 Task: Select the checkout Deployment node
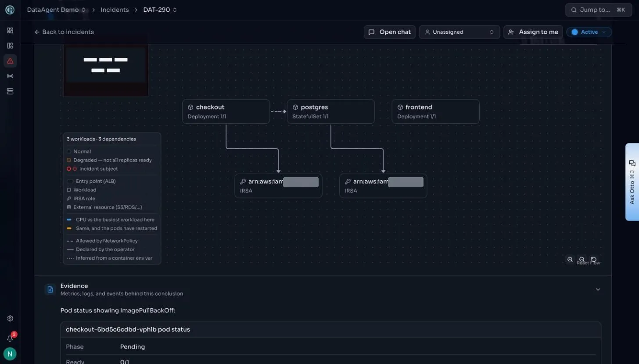pyautogui.click(x=226, y=111)
